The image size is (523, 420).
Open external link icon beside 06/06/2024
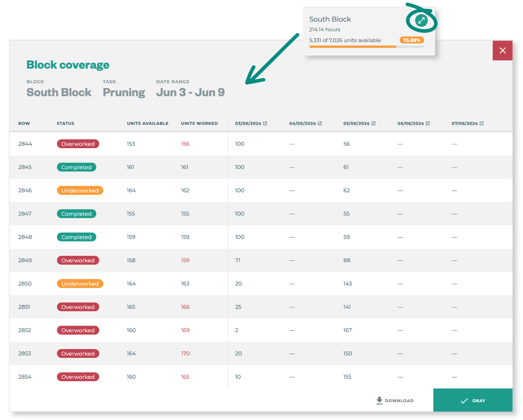click(x=428, y=123)
